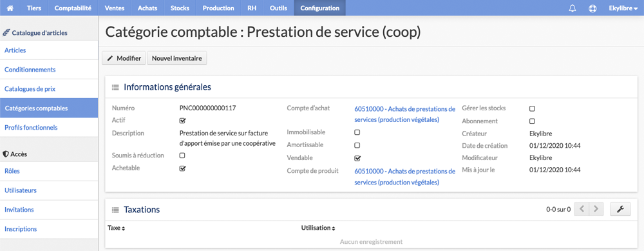Toggle the Immobilisable checkbox
Screen dimensions: 644x251
click(357, 132)
